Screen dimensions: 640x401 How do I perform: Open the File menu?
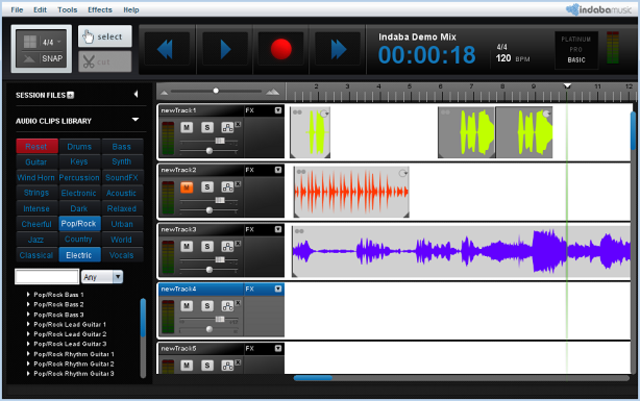tap(17, 9)
